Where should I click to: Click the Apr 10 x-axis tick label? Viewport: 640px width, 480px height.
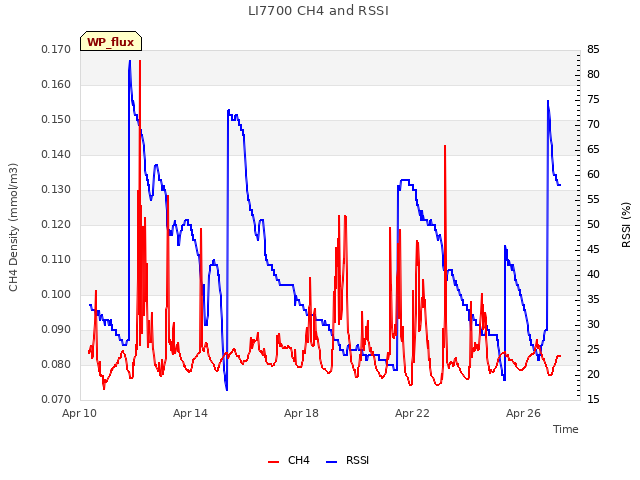(79, 413)
